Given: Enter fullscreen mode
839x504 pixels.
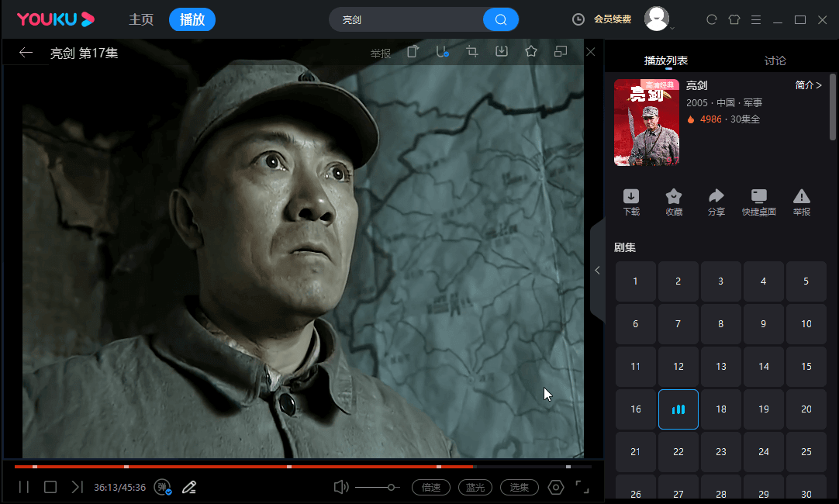Looking at the screenshot, I should pyautogui.click(x=582, y=487).
